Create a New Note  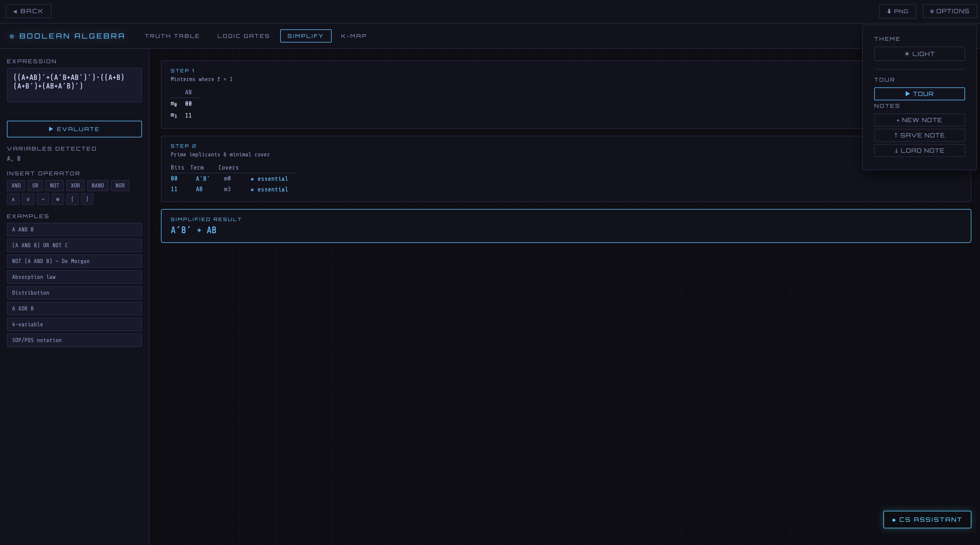919,120
